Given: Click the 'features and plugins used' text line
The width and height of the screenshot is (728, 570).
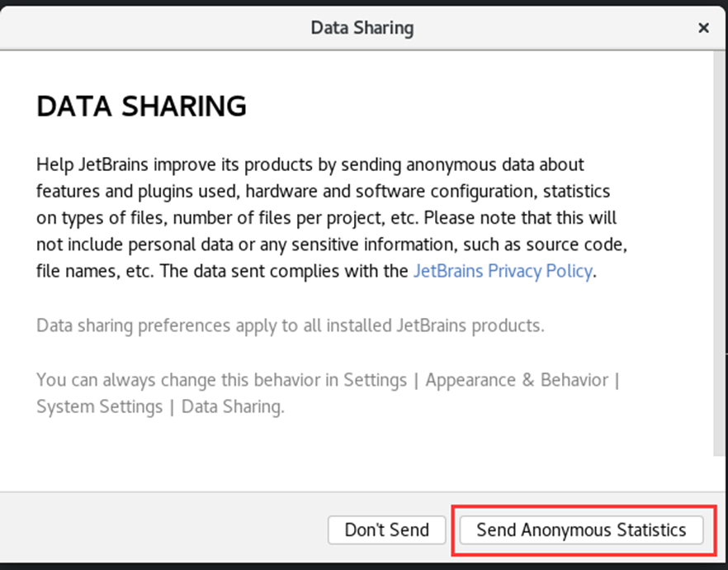Looking at the screenshot, I should (x=324, y=191).
